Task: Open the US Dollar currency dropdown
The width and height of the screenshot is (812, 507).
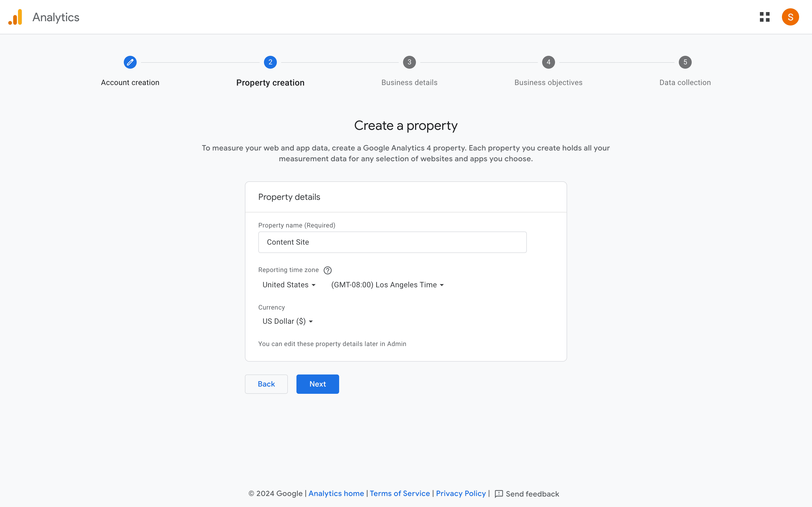Action: coord(288,321)
